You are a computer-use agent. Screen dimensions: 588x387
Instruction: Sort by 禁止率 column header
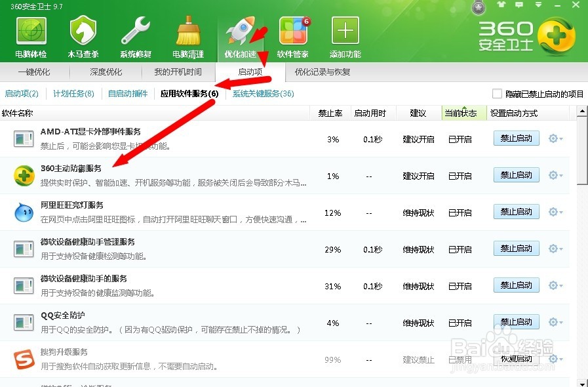pyautogui.click(x=330, y=113)
